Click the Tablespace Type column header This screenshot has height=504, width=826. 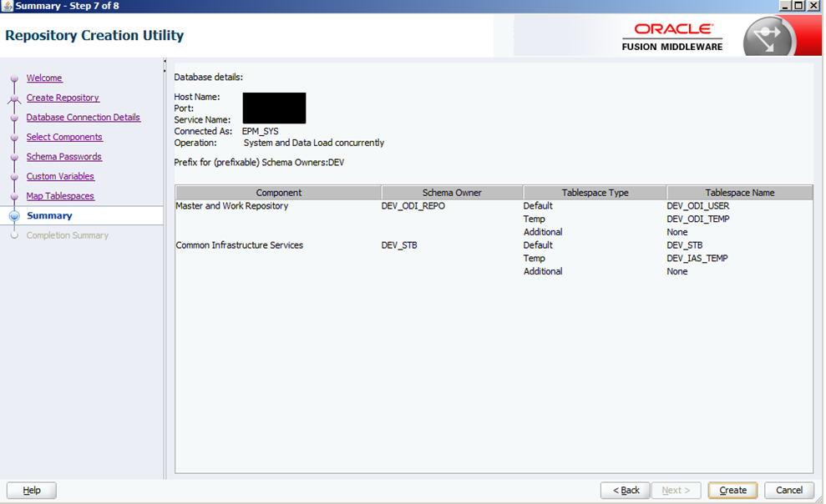595,193
